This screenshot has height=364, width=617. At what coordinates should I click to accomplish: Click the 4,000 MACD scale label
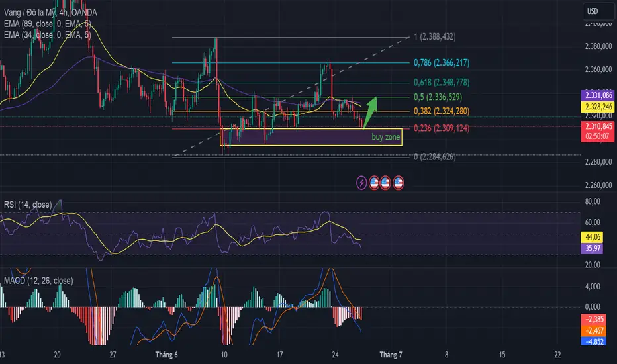tap(593, 287)
